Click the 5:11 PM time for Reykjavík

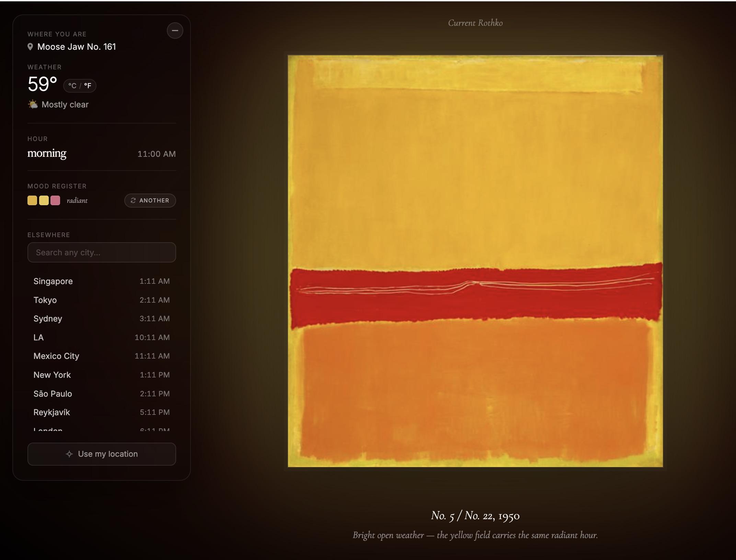pos(155,412)
